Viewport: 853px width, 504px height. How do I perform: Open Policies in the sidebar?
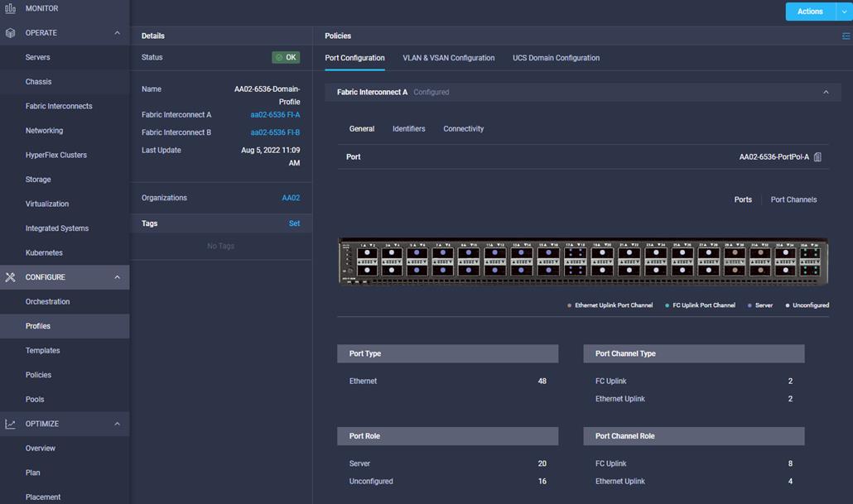pos(38,375)
